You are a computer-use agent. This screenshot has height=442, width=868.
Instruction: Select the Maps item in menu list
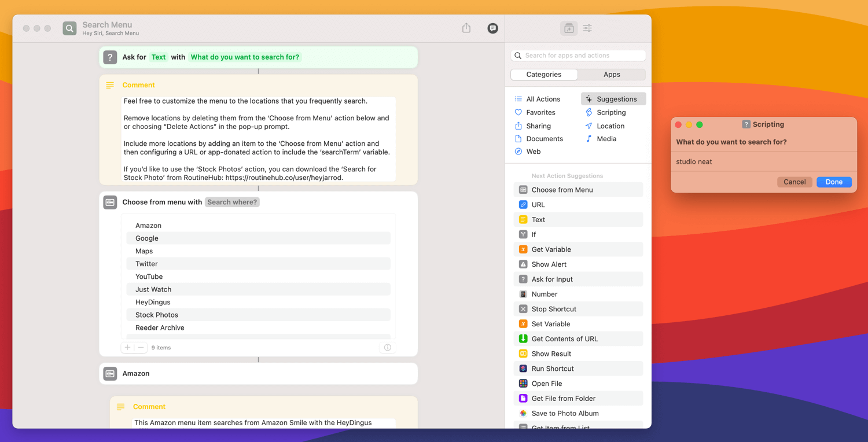(x=258, y=251)
